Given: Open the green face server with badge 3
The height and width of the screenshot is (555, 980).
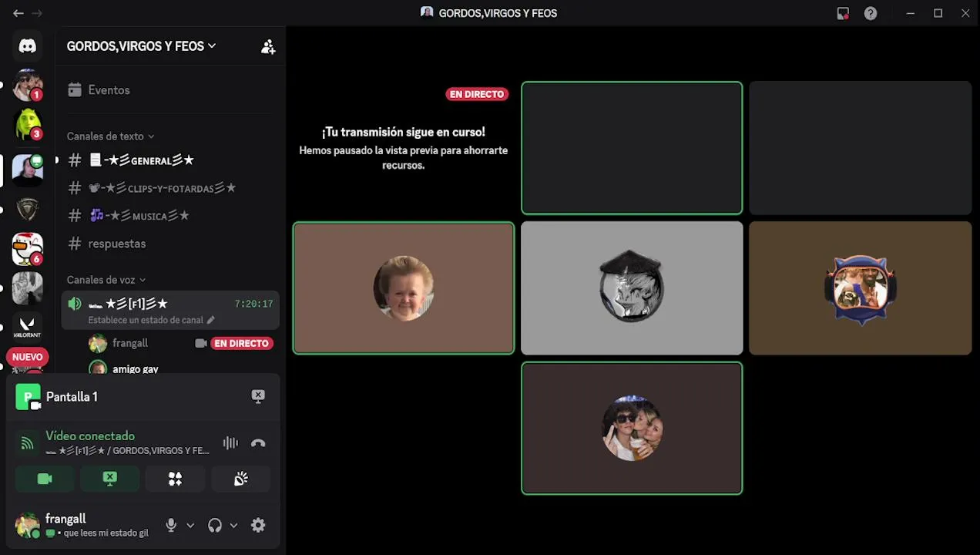Looking at the screenshot, I should point(27,125).
